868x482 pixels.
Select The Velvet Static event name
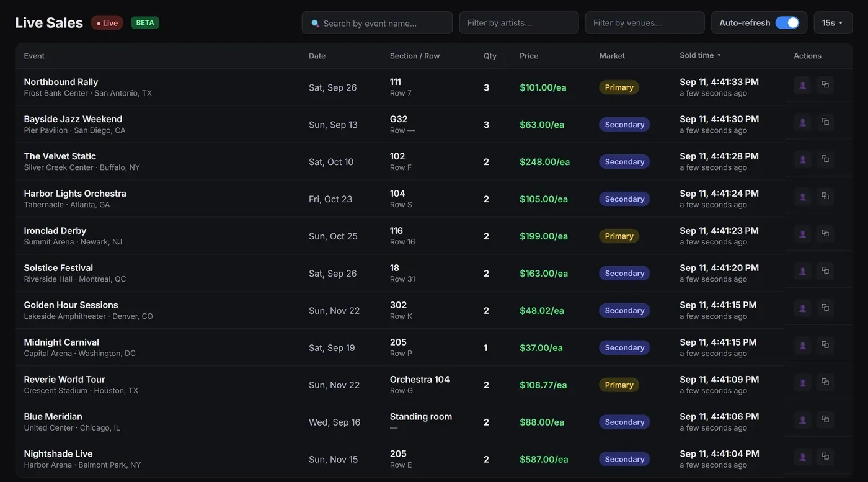[x=60, y=156]
